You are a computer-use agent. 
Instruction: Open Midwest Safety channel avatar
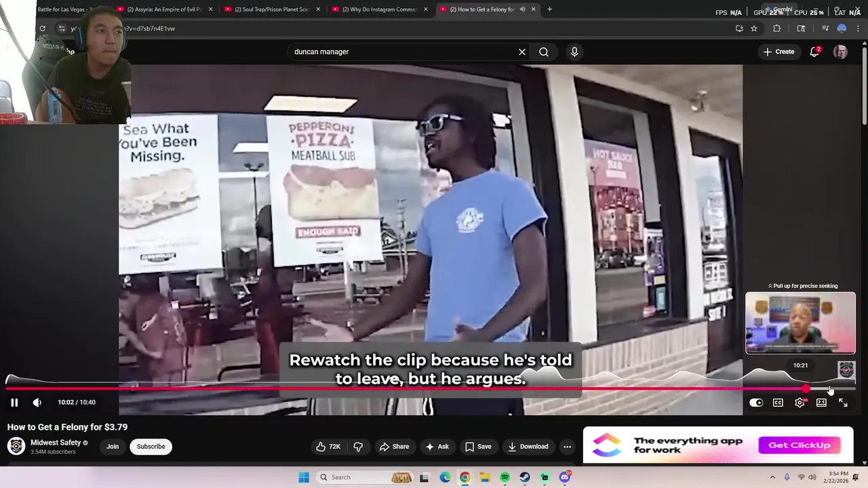coord(16,446)
